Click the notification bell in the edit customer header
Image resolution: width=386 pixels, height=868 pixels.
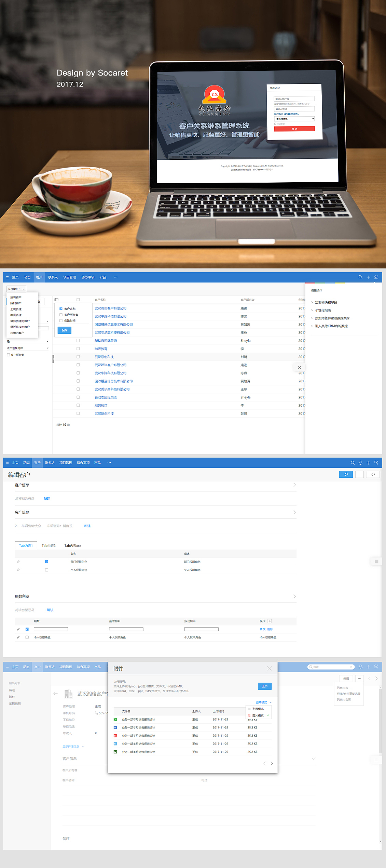tap(360, 463)
